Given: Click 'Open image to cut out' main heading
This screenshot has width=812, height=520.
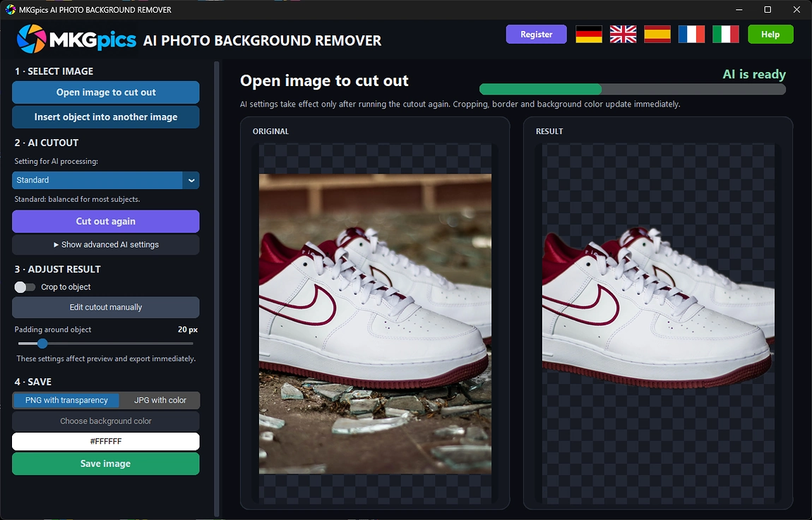Looking at the screenshot, I should (324, 80).
